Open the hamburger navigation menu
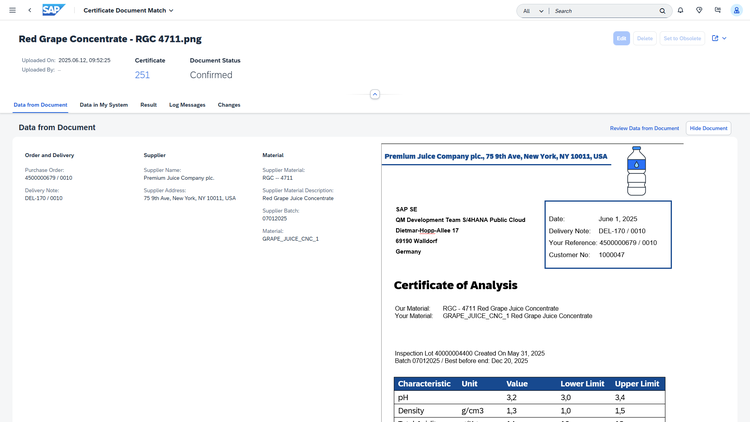Screen dimensions: 750x422 point(12,10)
